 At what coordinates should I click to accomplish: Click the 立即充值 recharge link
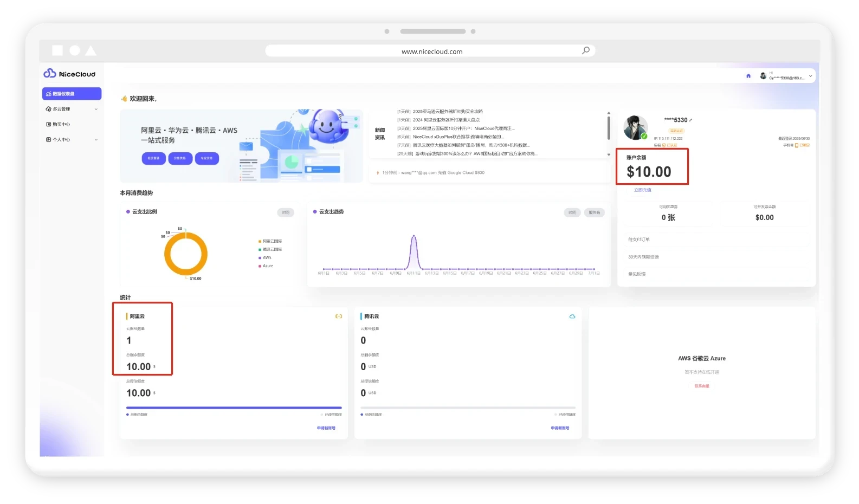pyautogui.click(x=643, y=190)
